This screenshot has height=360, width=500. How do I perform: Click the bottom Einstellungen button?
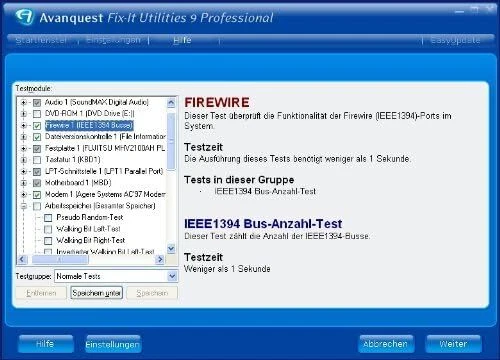click(113, 344)
